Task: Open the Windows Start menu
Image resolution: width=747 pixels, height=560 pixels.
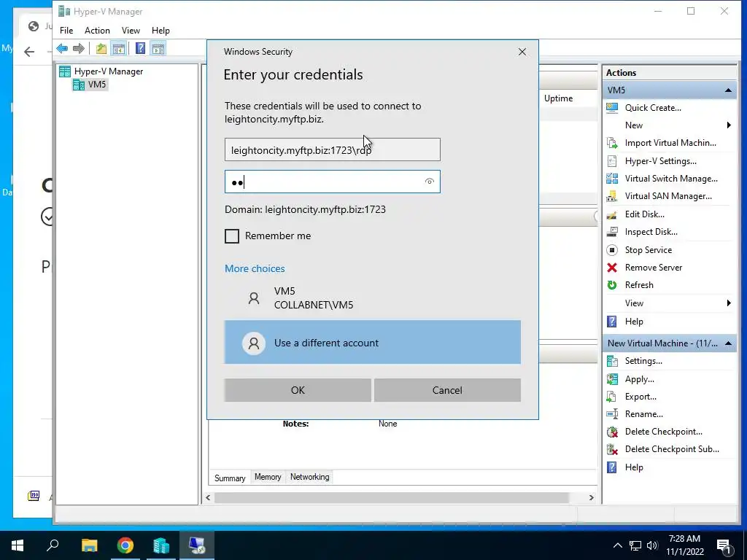Action: (x=18, y=545)
